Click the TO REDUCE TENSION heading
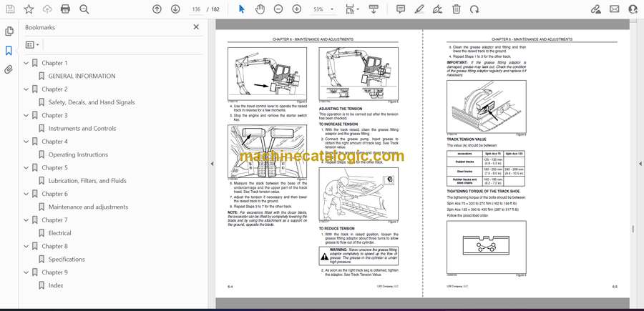 pyautogui.click(x=336, y=228)
